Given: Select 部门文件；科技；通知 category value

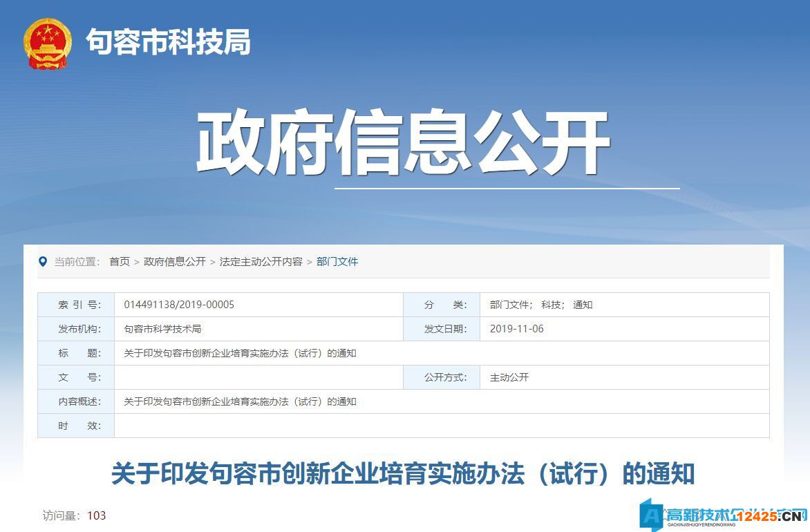Looking at the screenshot, I should coord(541,305).
